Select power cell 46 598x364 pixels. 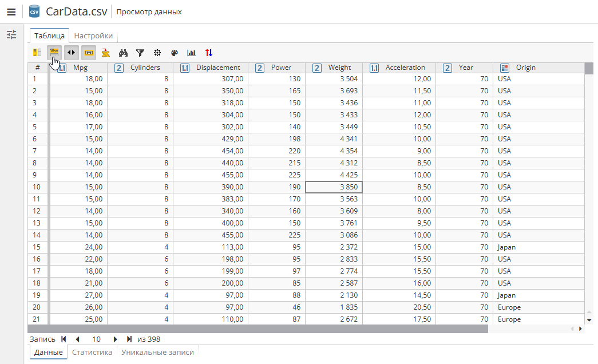[277, 307]
